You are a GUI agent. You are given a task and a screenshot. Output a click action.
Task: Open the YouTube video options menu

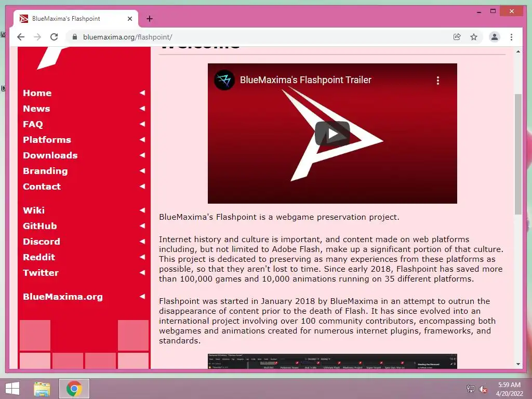(x=438, y=81)
